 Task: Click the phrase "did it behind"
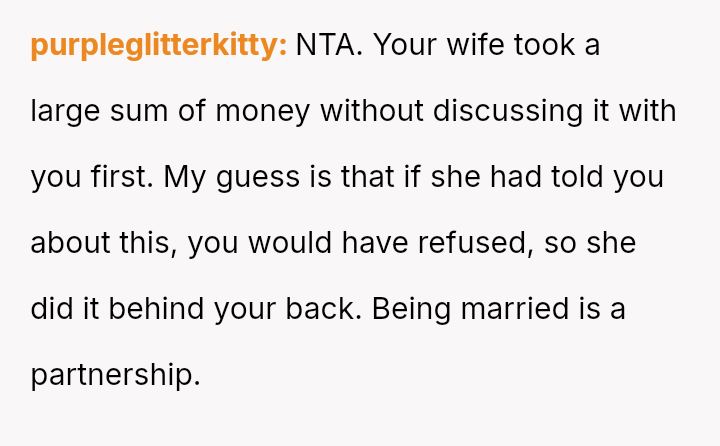(x=119, y=308)
